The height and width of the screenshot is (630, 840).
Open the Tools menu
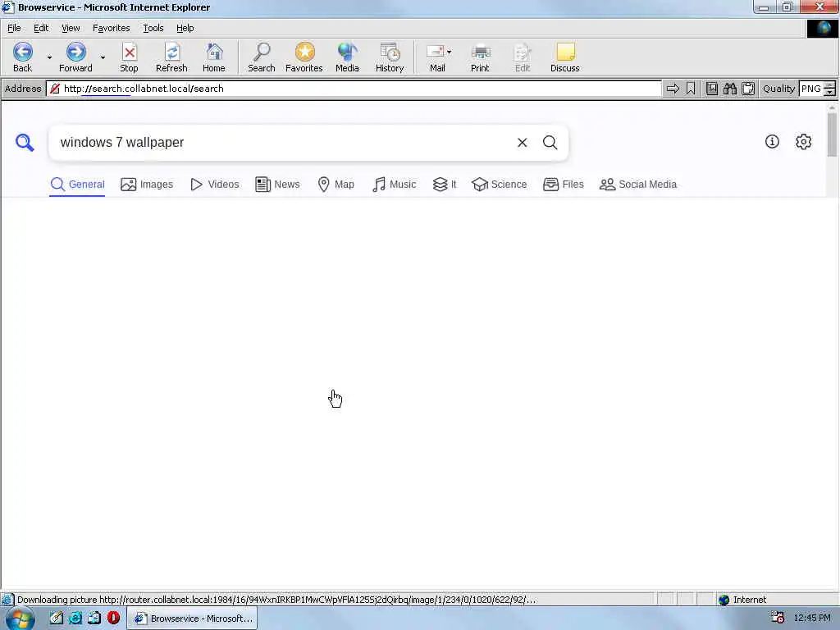pyautogui.click(x=153, y=28)
